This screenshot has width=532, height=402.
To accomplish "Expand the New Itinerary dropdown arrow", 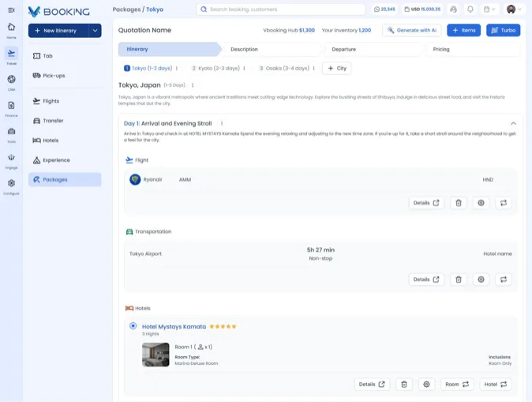I will point(95,31).
